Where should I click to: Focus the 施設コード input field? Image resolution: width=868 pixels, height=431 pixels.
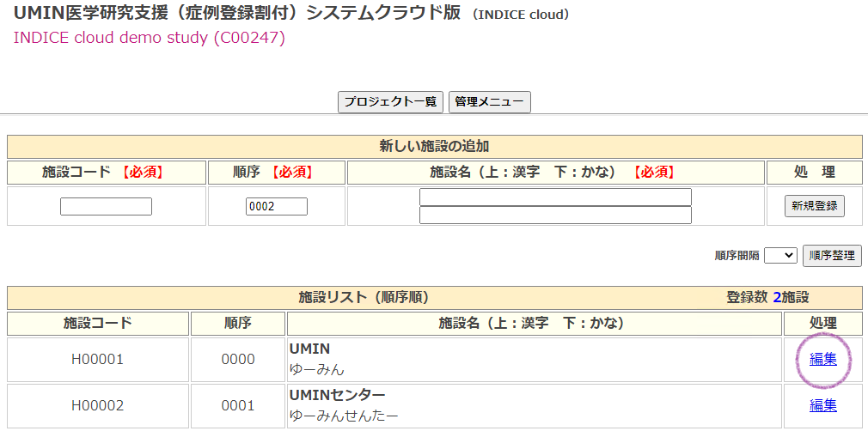coord(106,207)
